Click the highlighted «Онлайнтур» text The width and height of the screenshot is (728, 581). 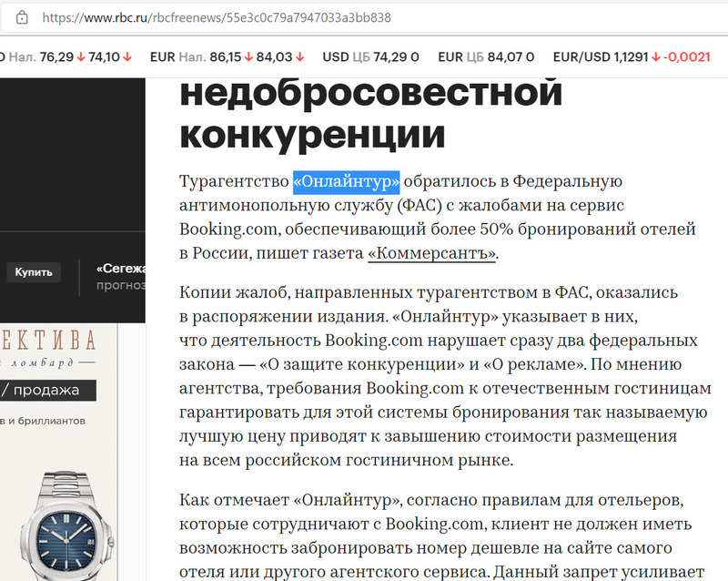pos(346,182)
